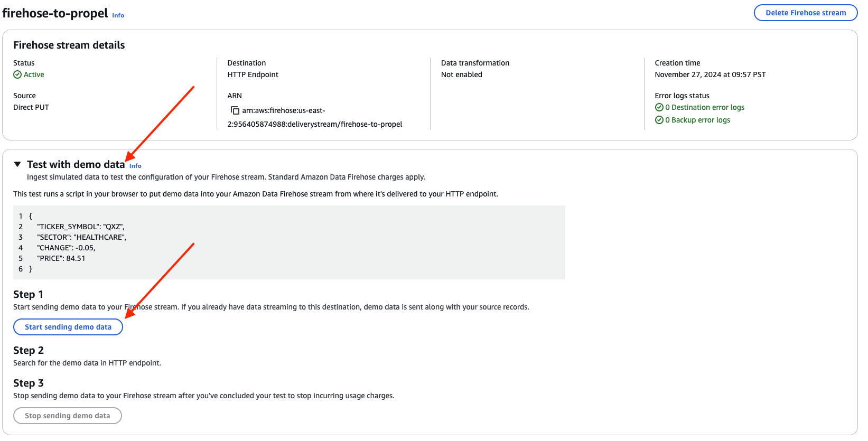Screen dimensions: 868x441
Task: Click the check icon beside Destination error logs
Action: pos(659,107)
